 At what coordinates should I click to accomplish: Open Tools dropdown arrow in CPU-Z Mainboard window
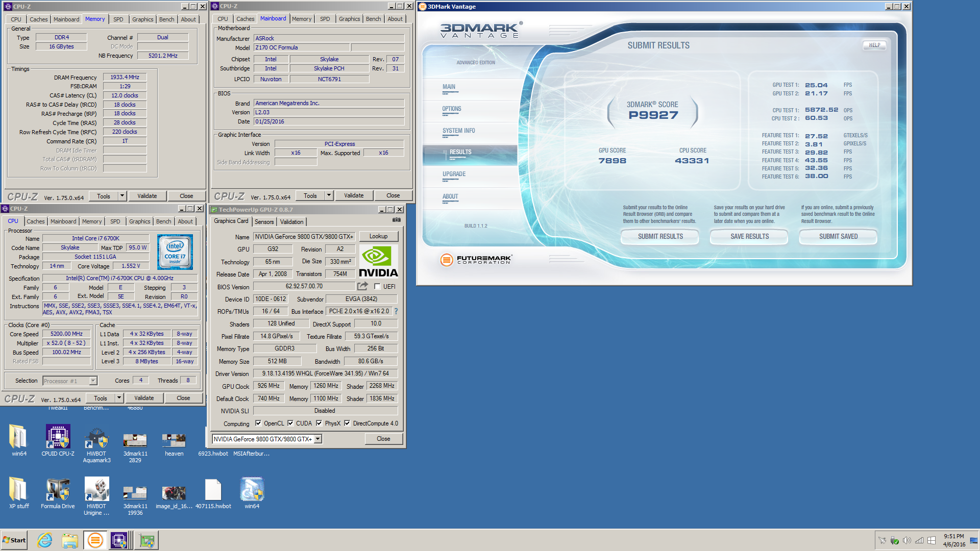[x=329, y=195]
